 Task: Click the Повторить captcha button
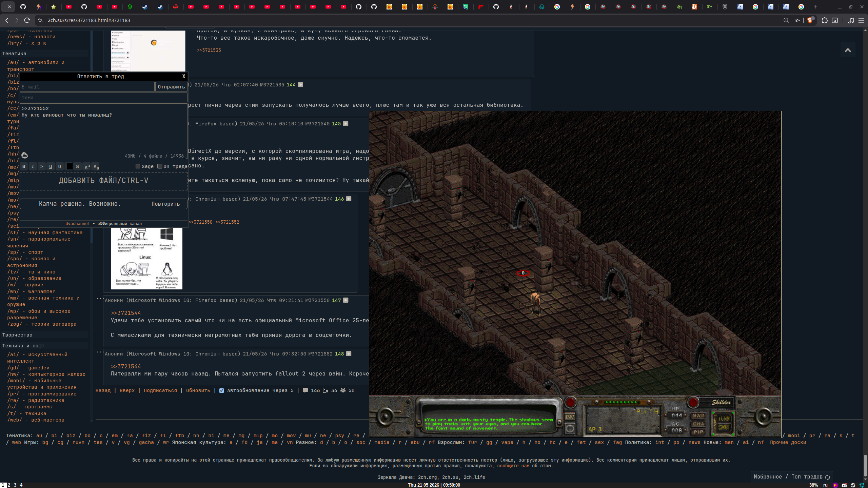(x=165, y=204)
